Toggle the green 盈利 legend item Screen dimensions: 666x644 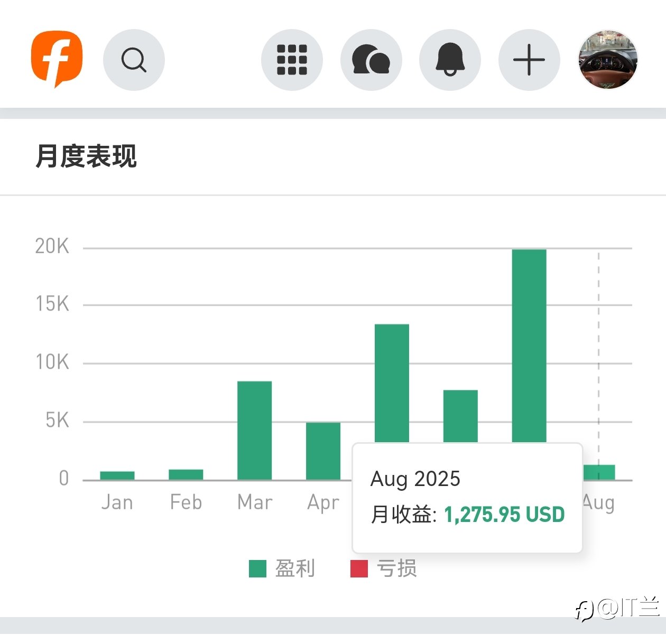point(282,568)
